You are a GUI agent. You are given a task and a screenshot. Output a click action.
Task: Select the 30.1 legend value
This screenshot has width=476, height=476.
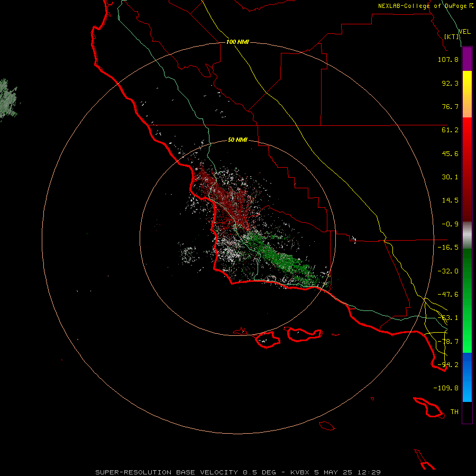(x=450, y=177)
